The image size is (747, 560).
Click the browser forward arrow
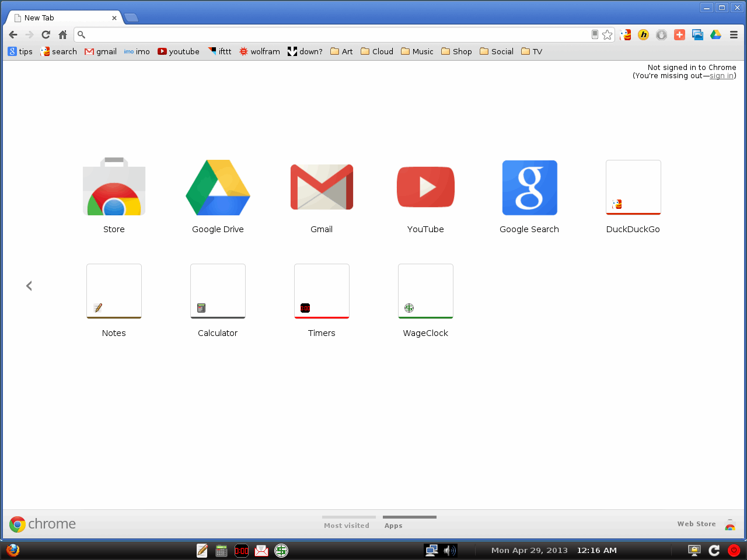(29, 35)
